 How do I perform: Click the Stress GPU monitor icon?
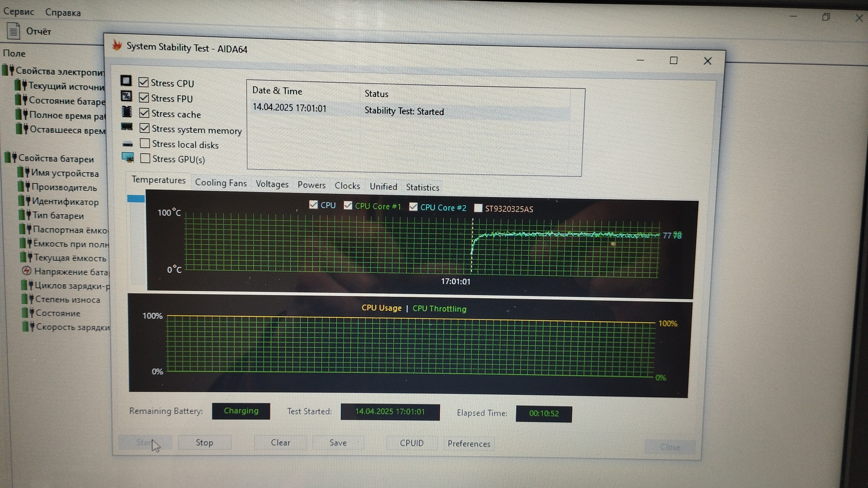tap(128, 158)
